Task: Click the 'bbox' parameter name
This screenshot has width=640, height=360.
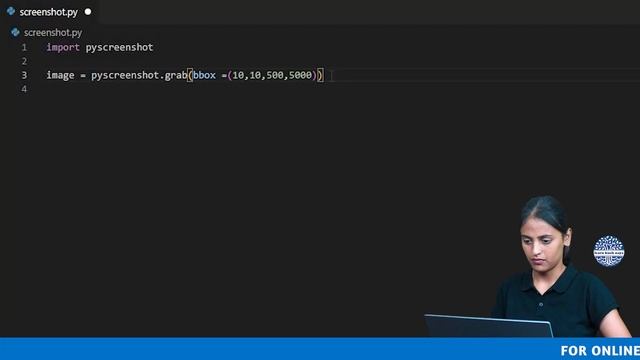Action: tap(204, 76)
